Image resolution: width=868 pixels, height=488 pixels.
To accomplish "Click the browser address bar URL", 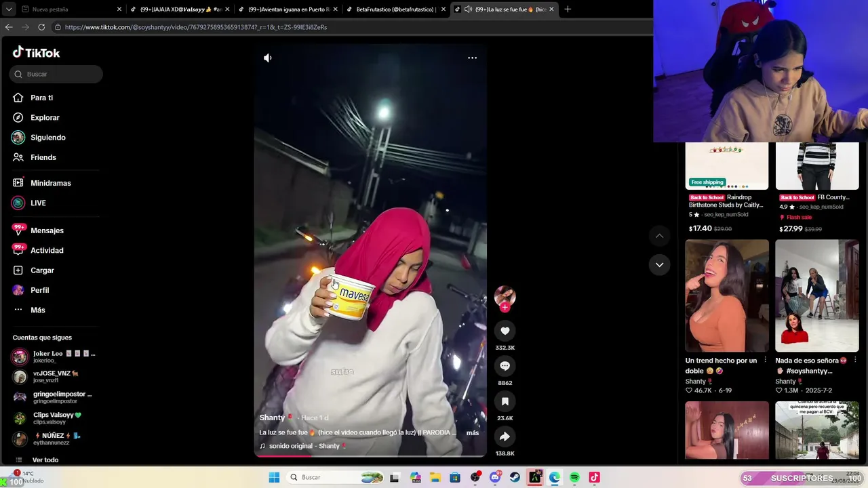I will tap(196, 27).
